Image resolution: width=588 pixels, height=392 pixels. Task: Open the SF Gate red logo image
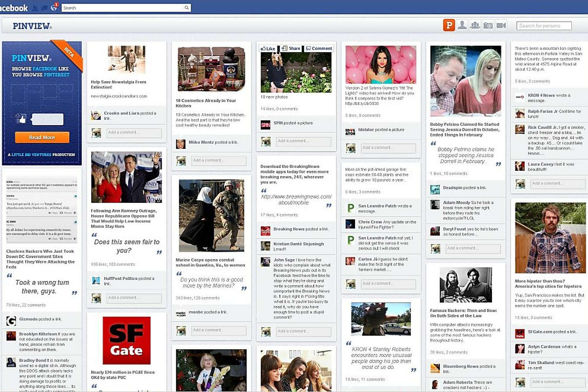[x=126, y=341]
